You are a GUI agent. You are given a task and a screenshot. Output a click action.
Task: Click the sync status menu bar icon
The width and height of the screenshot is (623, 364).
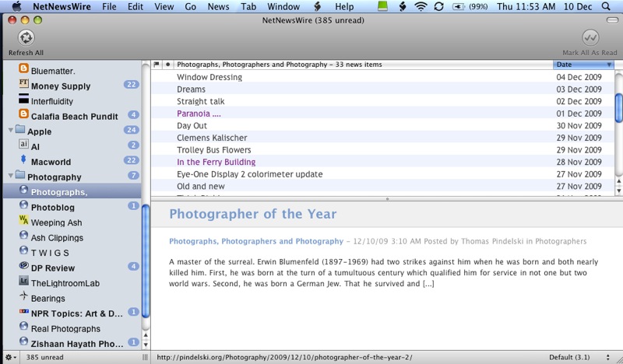pyautogui.click(x=439, y=6)
